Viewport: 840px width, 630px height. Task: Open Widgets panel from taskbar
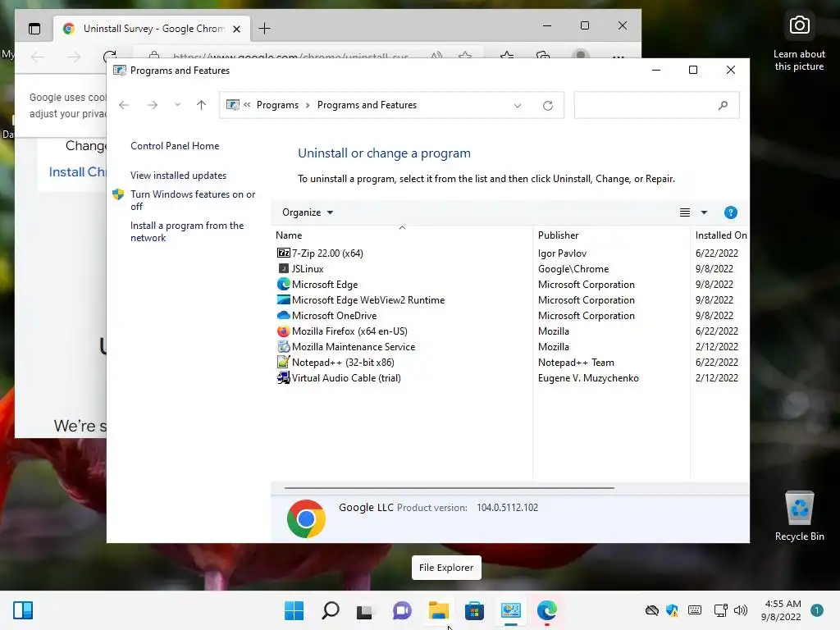[x=23, y=610]
